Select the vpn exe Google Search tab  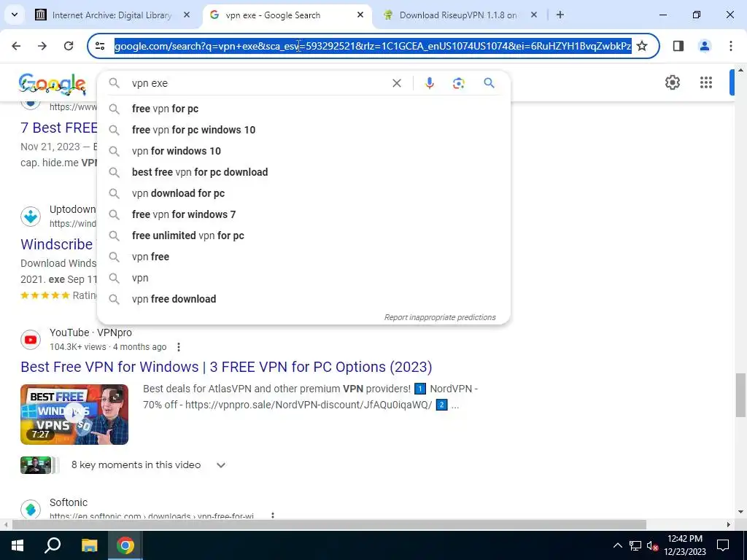[286, 15]
